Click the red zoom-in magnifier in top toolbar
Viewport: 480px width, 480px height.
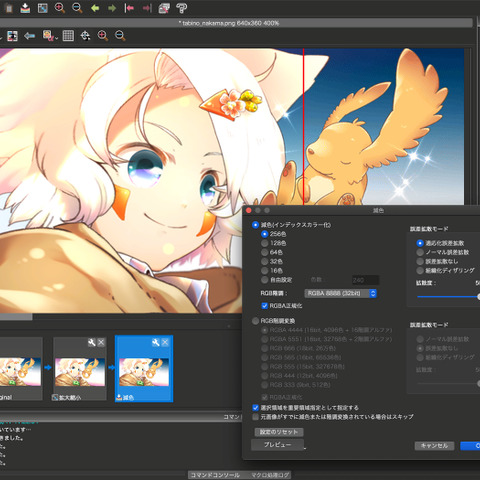click(60, 8)
